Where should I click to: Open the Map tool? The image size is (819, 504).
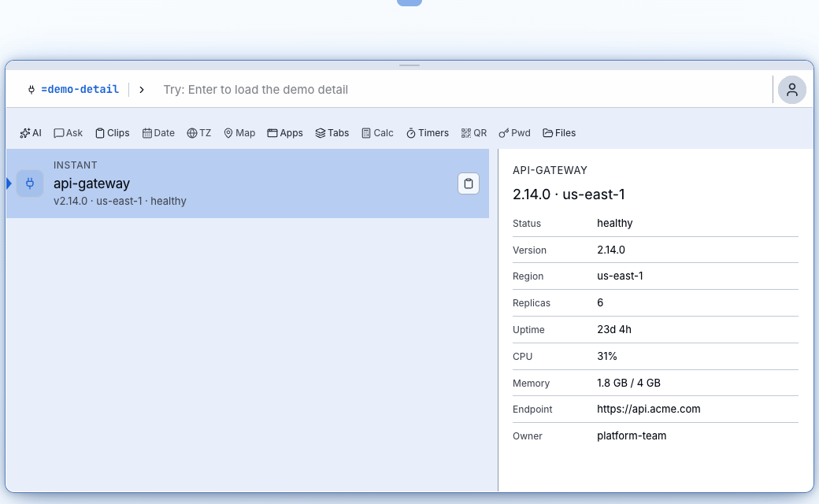pyautogui.click(x=239, y=133)
